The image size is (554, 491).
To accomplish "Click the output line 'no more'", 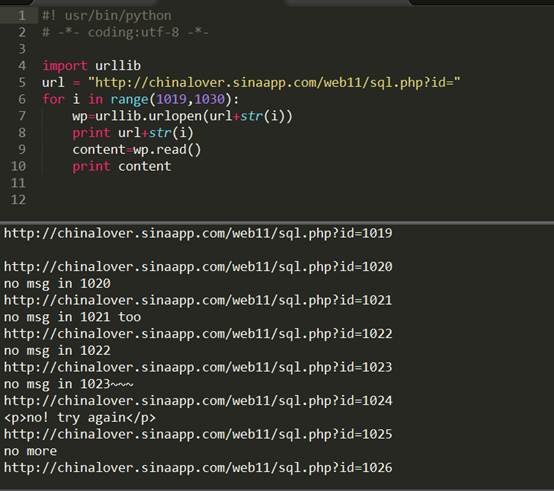I will point(30,451).
